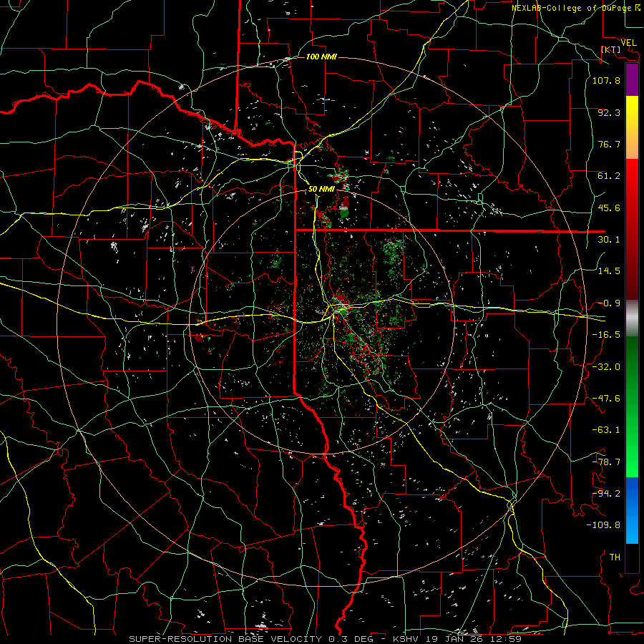Click the 76.7 velocity scale value
Viewport: 644px width, 644px height.
coord(609,144)
